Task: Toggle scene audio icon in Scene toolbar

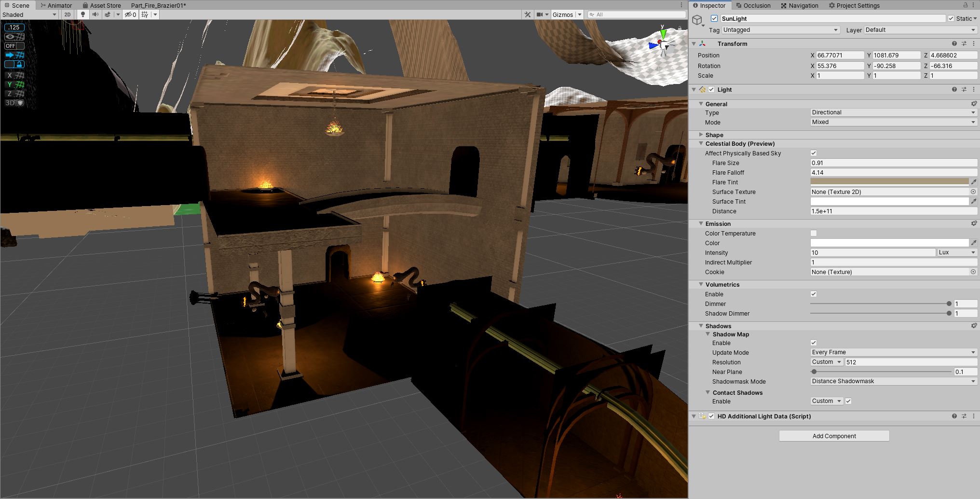Action: (95, 14)
